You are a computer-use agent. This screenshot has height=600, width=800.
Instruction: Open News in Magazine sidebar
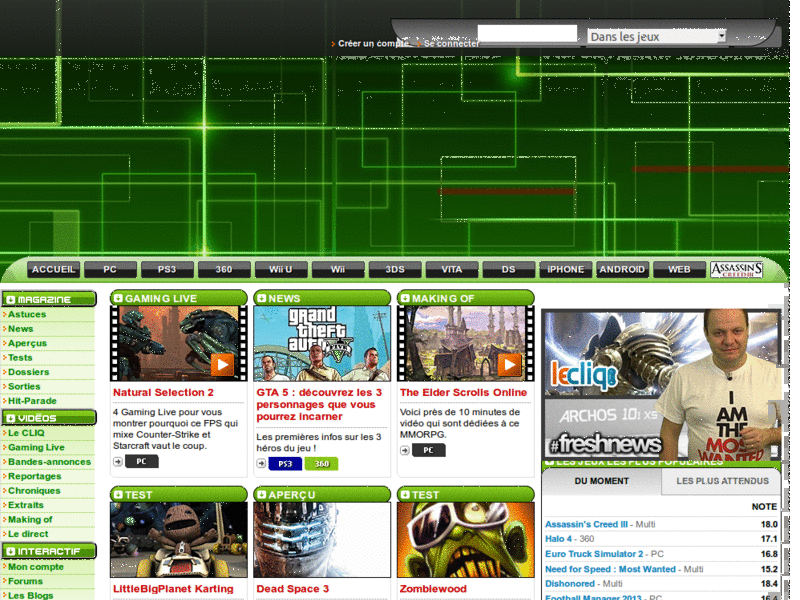coord(20,329)
